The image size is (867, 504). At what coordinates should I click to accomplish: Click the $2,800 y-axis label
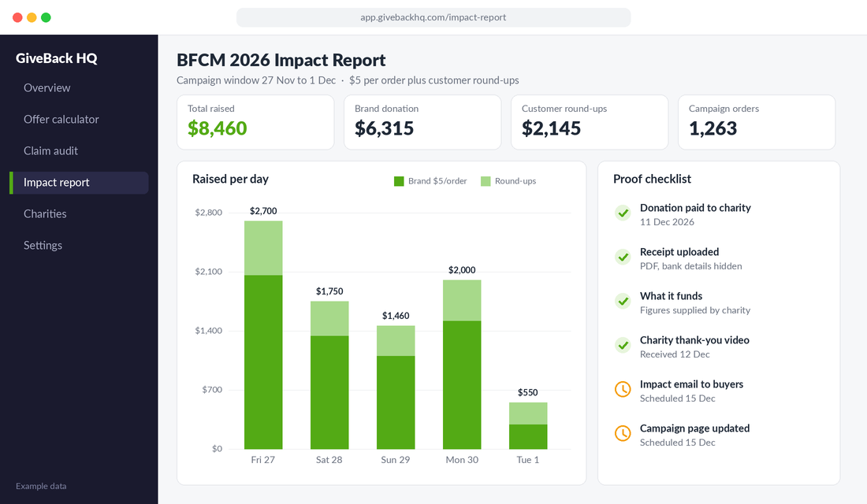(x=208, y=213)
